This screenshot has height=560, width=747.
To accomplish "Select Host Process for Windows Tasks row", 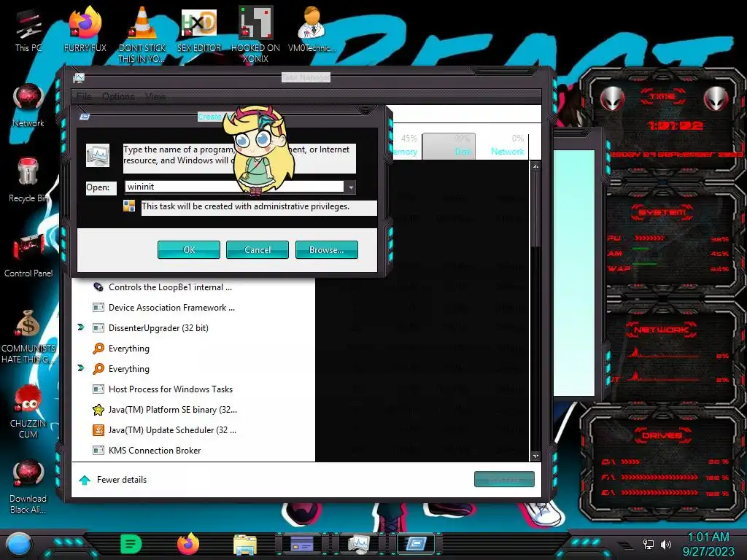I will (193, 389).
